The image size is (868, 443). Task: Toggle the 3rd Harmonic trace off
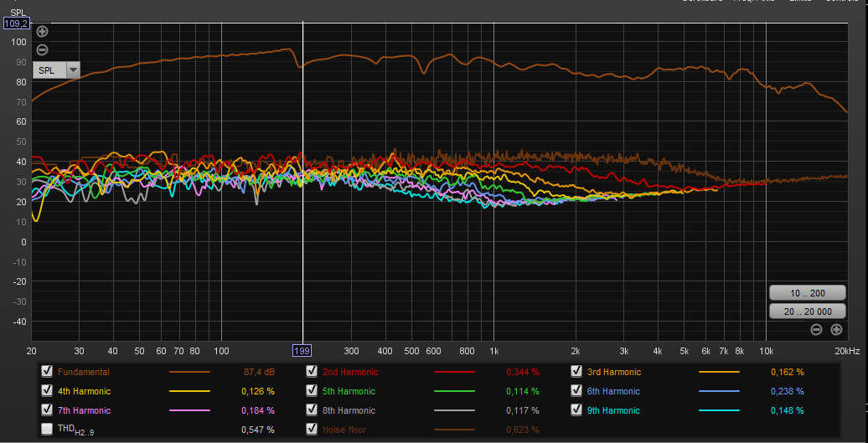click(x=576, y=371)
